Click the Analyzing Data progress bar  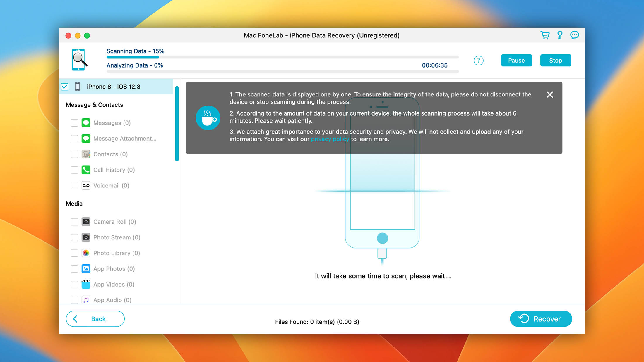click(x=282, y=71)
